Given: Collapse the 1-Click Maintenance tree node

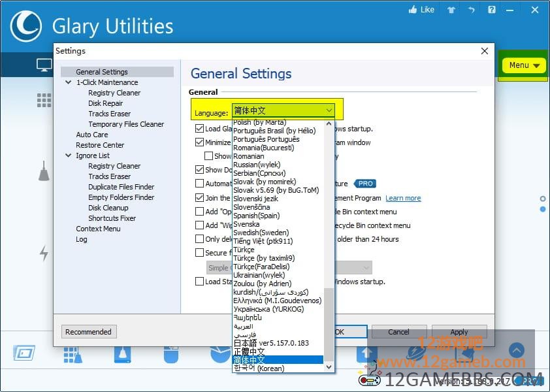Looking at the screenshot, I should point(69,82).
